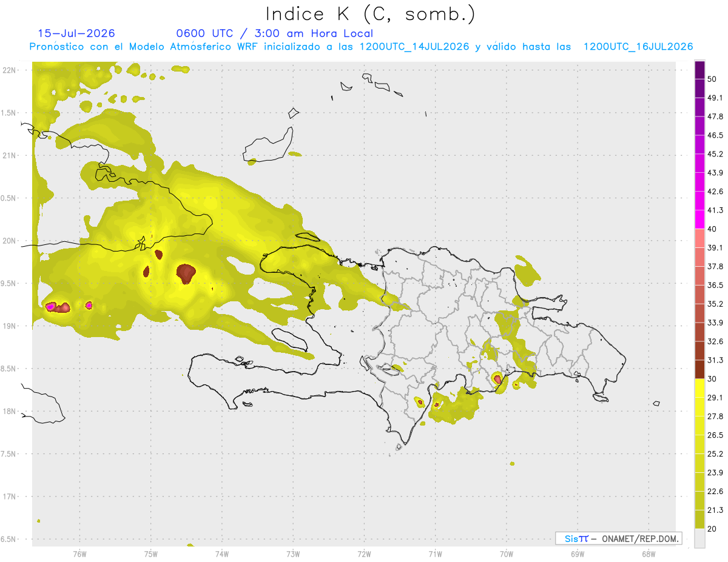Viewport: 728px width, 562px height.
Task: Click the colorbar value 22.6
Action: 715,492
